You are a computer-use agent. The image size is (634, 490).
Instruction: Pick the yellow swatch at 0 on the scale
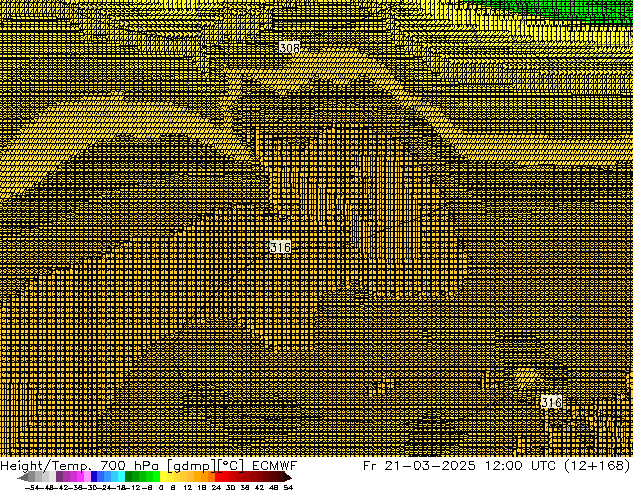(x=163, y=477)
